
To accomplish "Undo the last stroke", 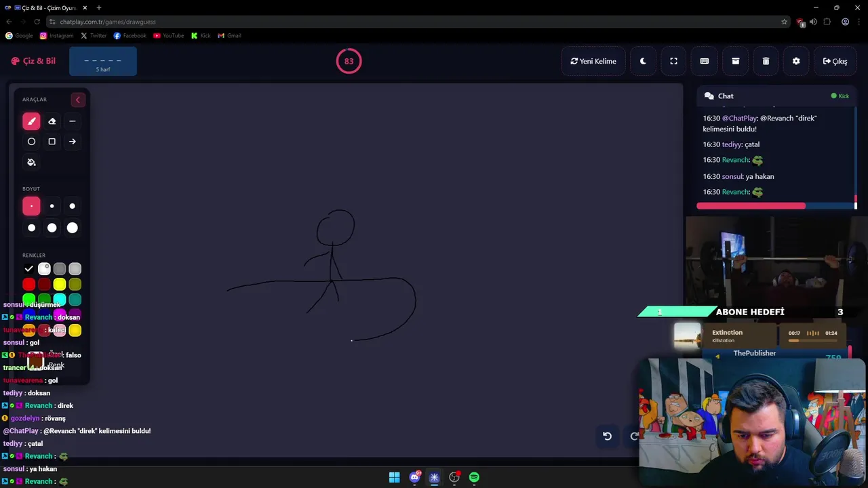I will [608, 436].
